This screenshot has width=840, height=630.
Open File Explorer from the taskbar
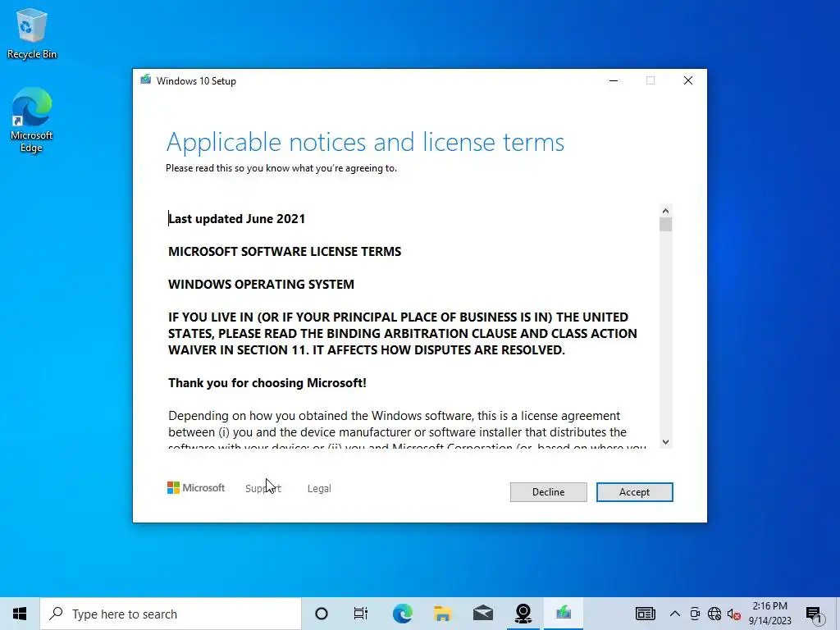point(442,614)
